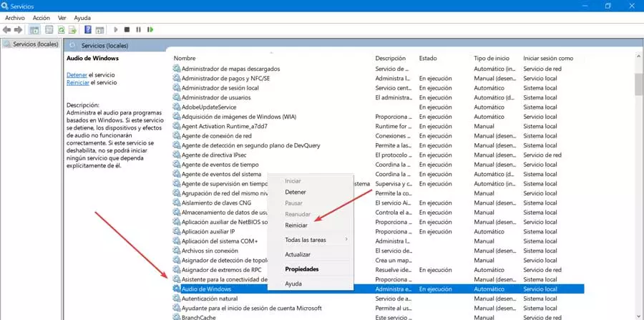Toggle the show/hide console tree button
Screen dimensions: 644x320
tap(34, 29)
